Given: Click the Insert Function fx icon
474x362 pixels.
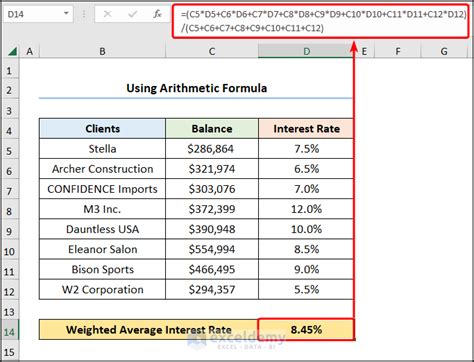Looking at the screenshot, I should point(157,14).
